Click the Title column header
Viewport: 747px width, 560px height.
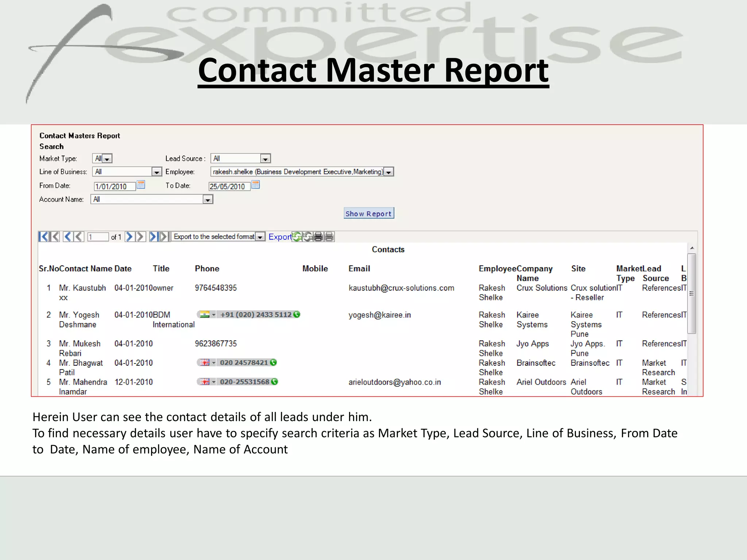[161, 269]
